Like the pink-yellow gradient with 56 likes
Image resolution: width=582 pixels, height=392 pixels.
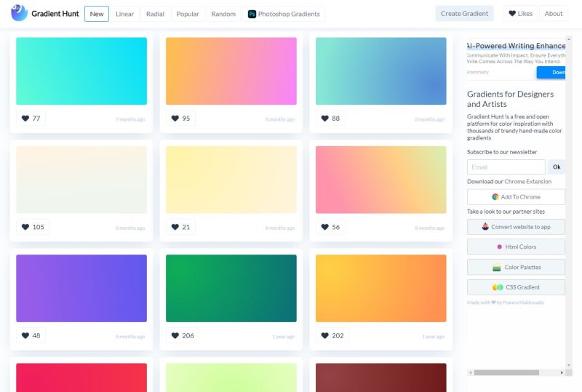(x=330, y=227)
